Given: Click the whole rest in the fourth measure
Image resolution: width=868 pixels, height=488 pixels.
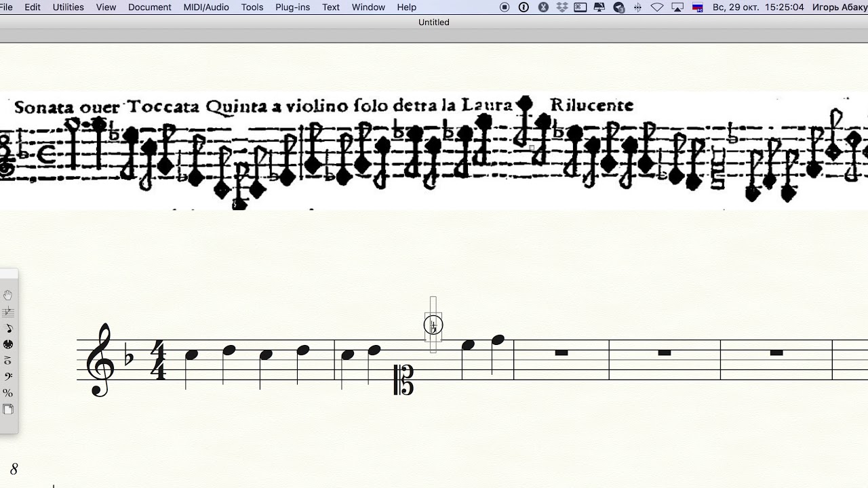Looking at the screenshot, I should [x=665, y=352].
